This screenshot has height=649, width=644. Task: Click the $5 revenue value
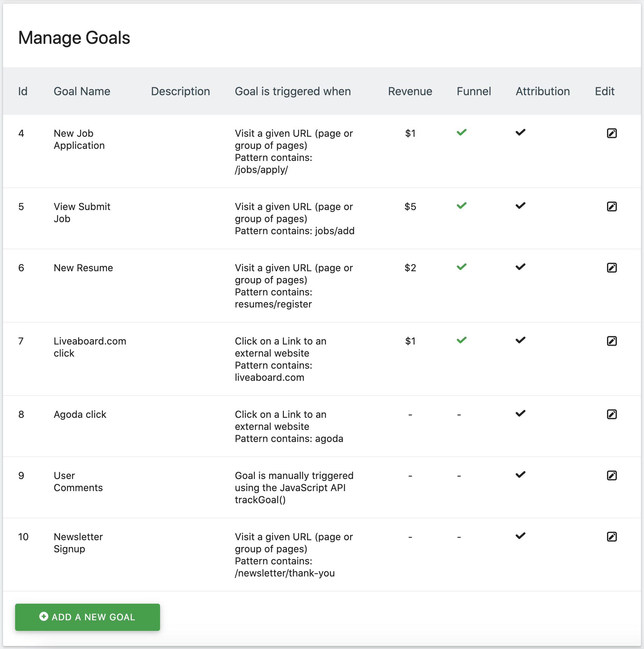410,207
